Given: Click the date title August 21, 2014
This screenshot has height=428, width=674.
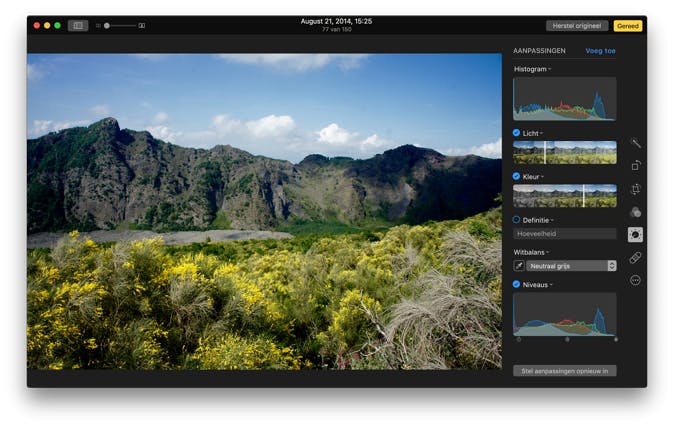Looking at the screenshot, I should click(336, 21).
